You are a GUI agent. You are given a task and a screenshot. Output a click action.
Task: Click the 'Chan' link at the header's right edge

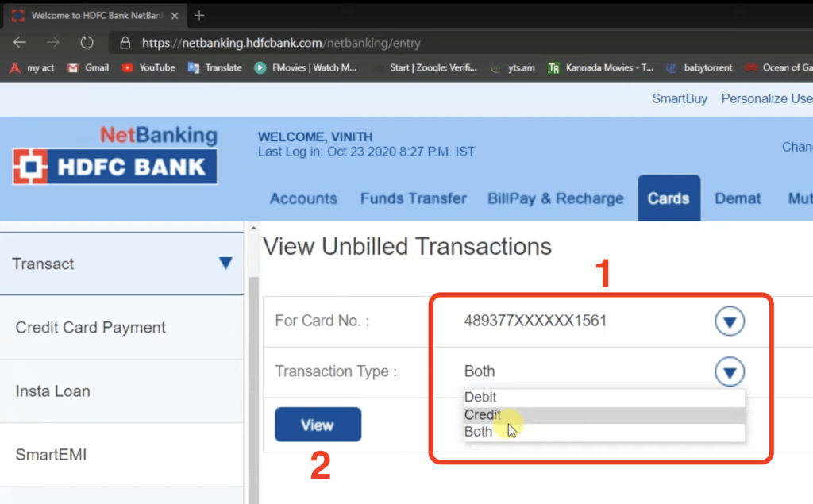(797, 147)
